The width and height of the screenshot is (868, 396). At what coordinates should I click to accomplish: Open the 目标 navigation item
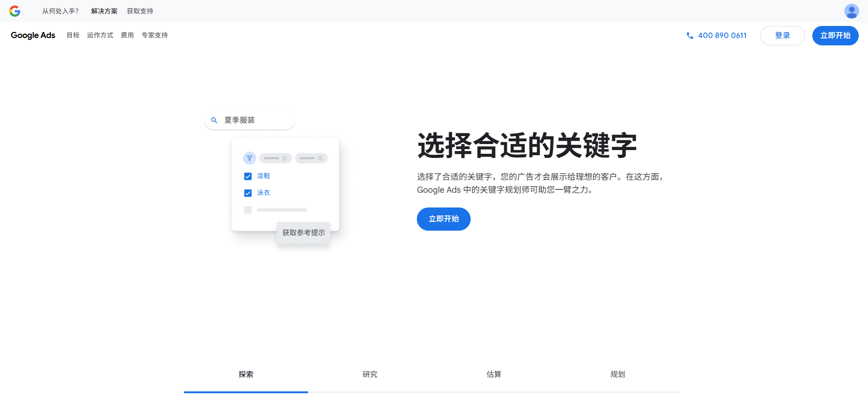tap(73, 35)
